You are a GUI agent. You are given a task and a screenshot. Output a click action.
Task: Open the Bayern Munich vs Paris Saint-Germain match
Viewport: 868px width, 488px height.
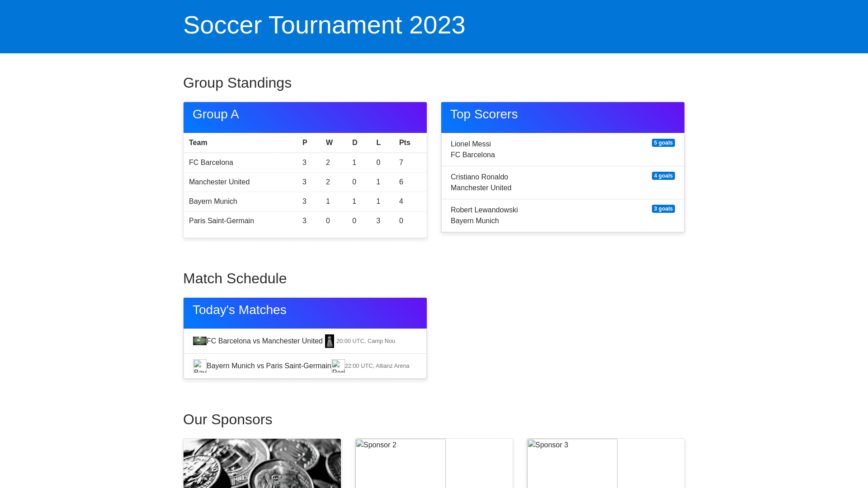[269, 366]
